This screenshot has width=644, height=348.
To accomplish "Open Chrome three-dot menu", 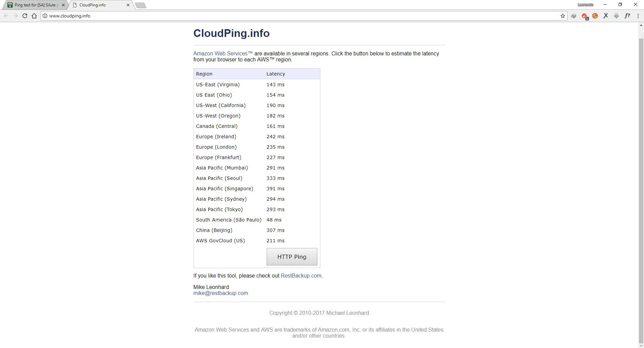I will pos(638,16).
